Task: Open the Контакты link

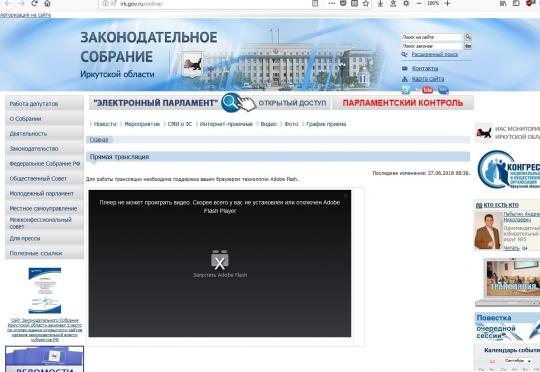Action: click(x=425, y=68)
